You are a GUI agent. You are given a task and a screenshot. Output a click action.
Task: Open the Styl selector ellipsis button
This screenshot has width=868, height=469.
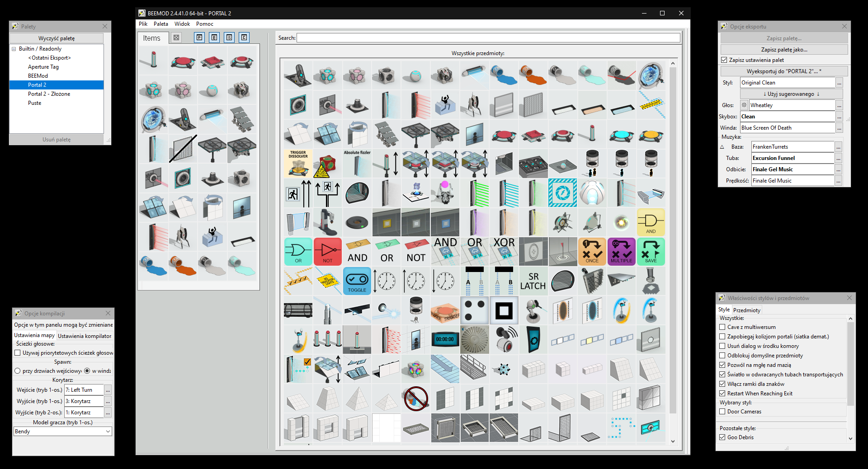(x=839, y=83)
